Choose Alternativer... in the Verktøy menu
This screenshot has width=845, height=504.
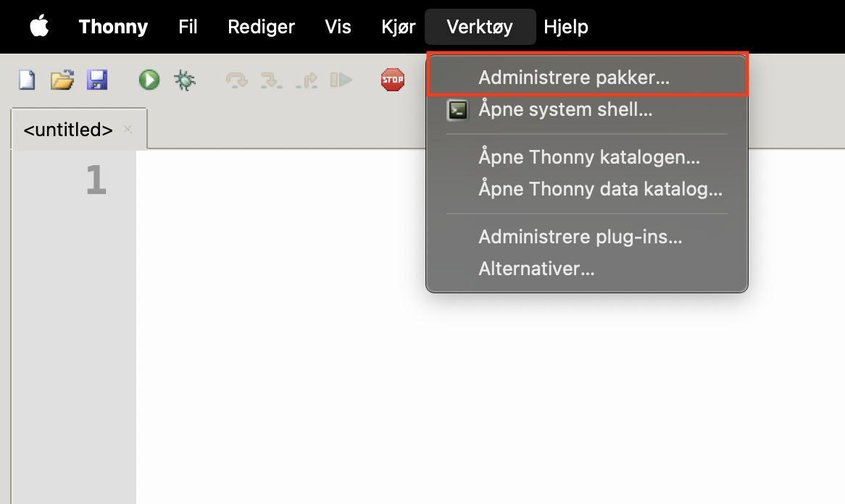click(x=536, y=269)
